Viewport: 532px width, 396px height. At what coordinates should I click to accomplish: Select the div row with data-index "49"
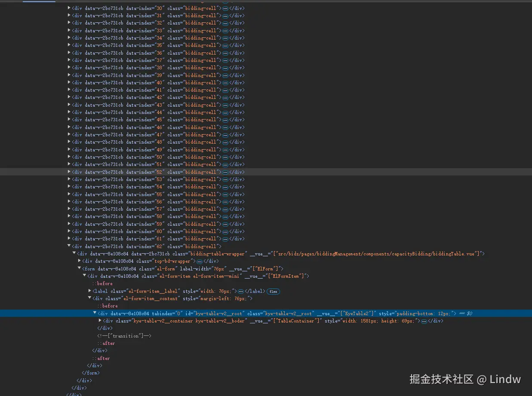(x=158, y=150)
